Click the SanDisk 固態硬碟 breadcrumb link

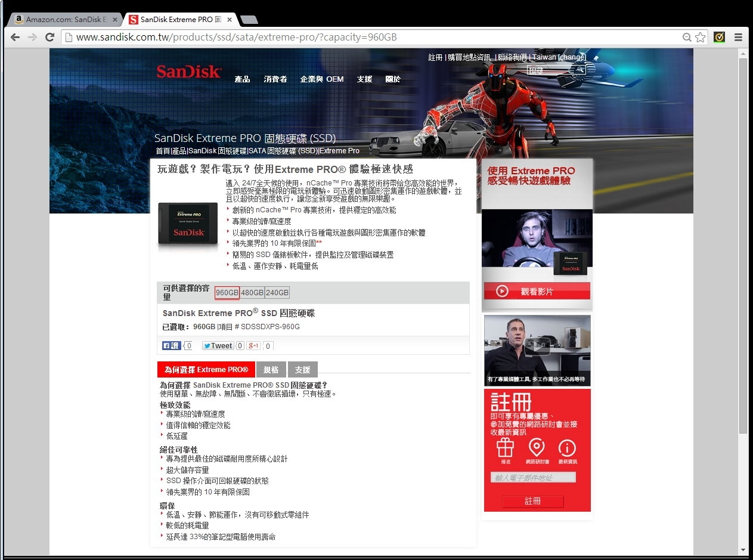coord(218,151)
